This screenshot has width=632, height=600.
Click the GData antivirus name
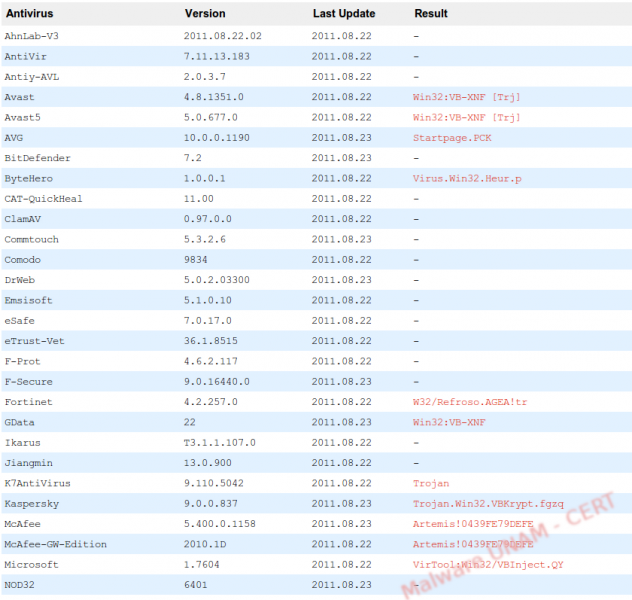[19, 422]
